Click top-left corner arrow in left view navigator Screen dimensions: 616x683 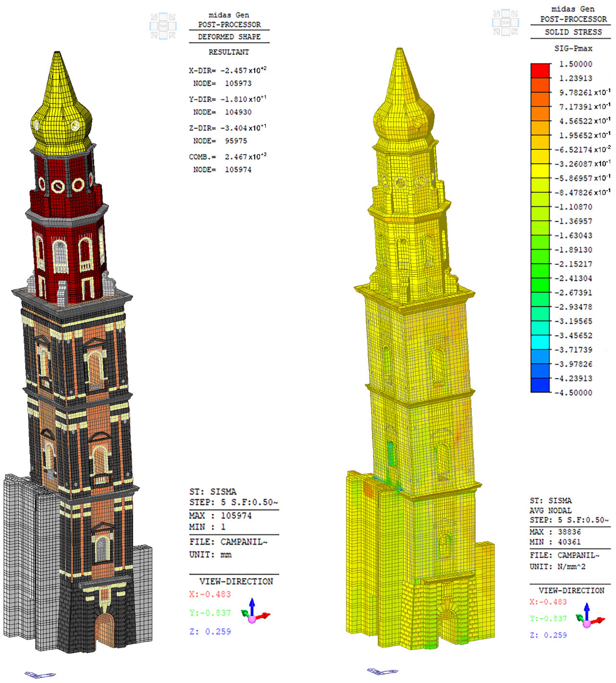[x=154, y=17]
